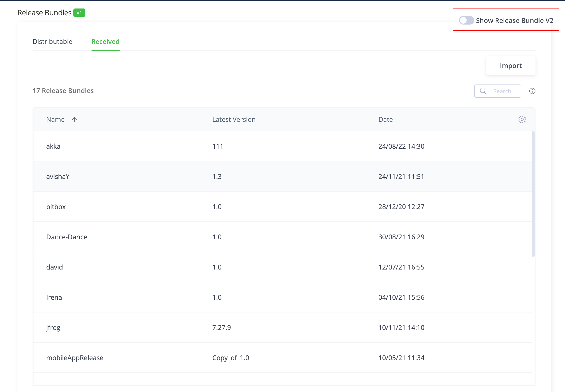Enable Show Release Bundle V2 toggle

tap(466, 20)
